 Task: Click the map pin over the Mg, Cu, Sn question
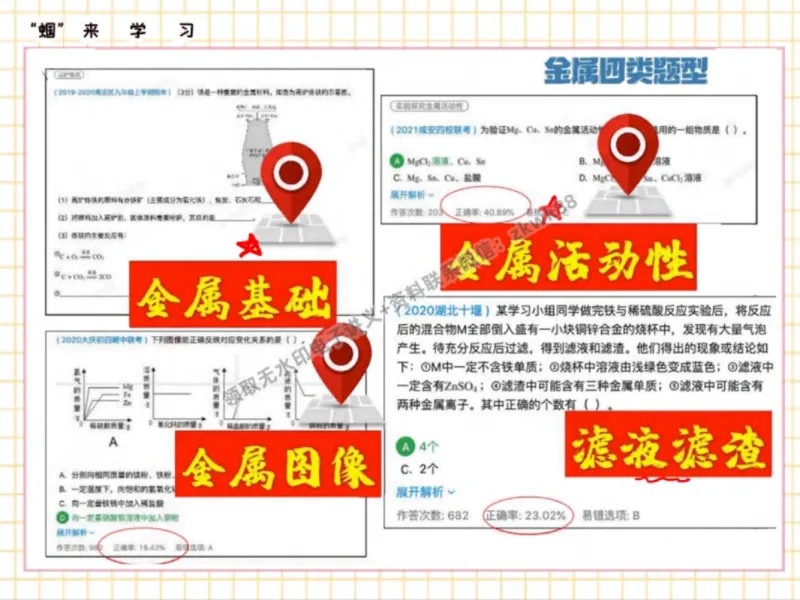click(628, 154)
